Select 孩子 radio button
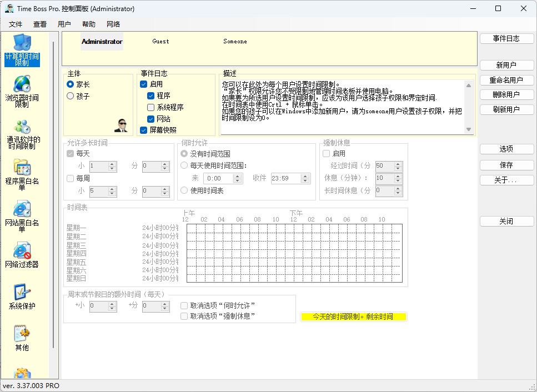The height and width of the screenshot is (392, 537). pyautogui.click(x=70, y=96)
